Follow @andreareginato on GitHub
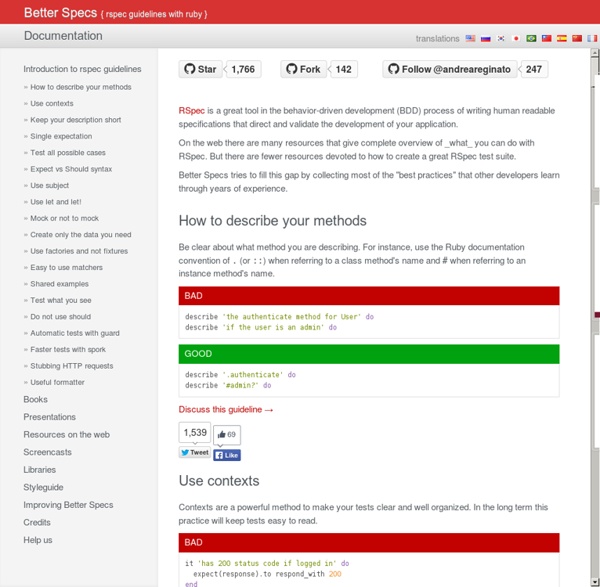 450,69
